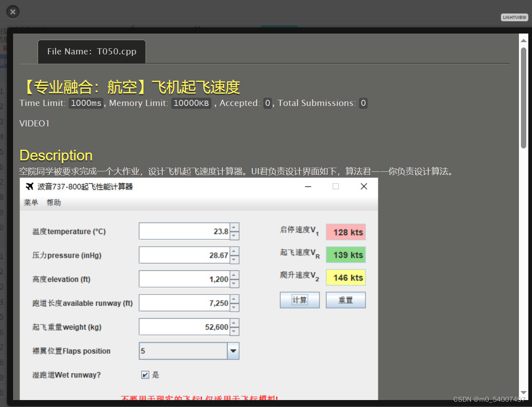Viewport: 532px width, 407px height.
Task: Click the Accepted count 0
Action: (267, 103)
